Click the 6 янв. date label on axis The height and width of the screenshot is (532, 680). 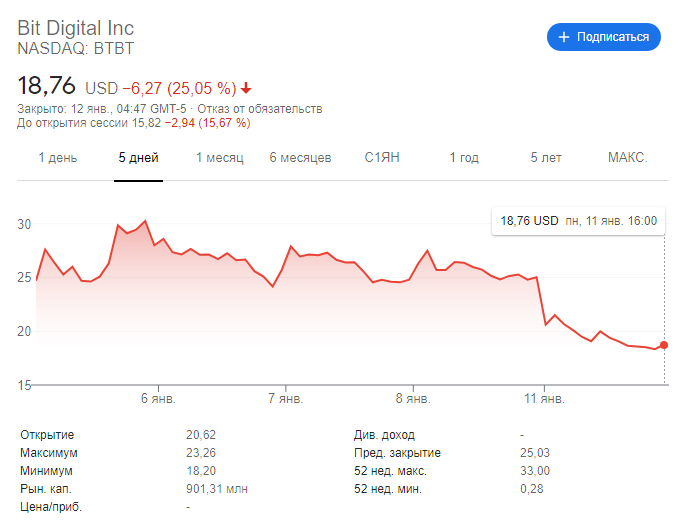click(x=158, y=398)
